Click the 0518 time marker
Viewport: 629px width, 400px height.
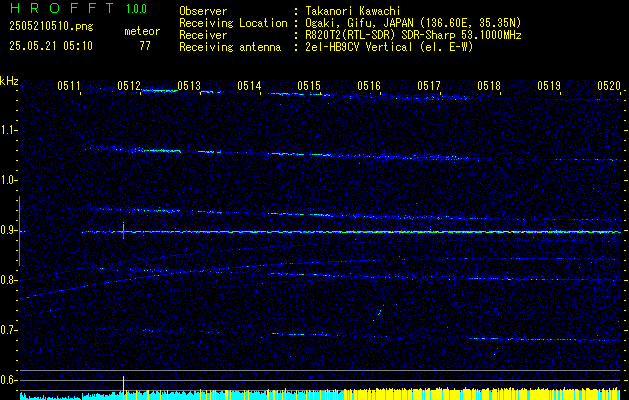click(x=489, y=85)
